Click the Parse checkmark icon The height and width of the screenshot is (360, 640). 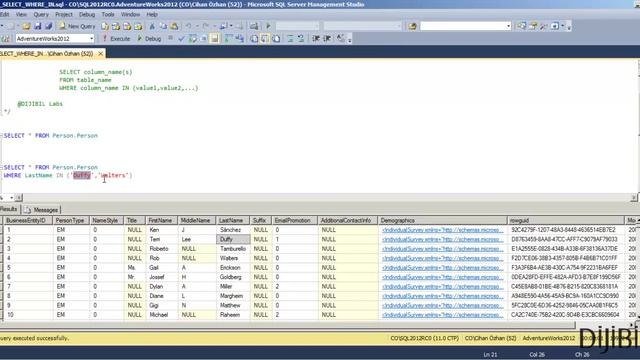(x=182, y=38)
